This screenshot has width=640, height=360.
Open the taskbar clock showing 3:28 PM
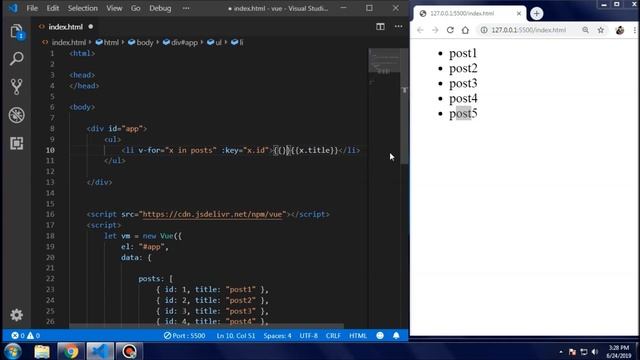[x=619, y=351]
